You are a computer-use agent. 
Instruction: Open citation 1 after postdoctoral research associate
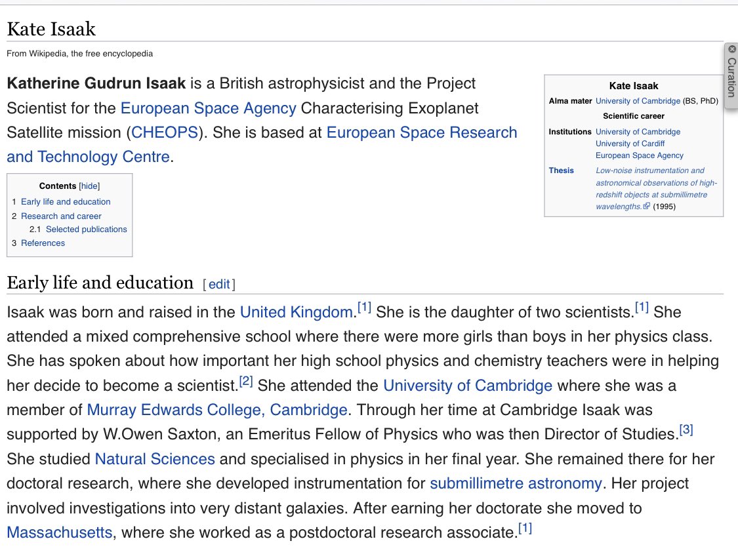[x=525, y=528]
